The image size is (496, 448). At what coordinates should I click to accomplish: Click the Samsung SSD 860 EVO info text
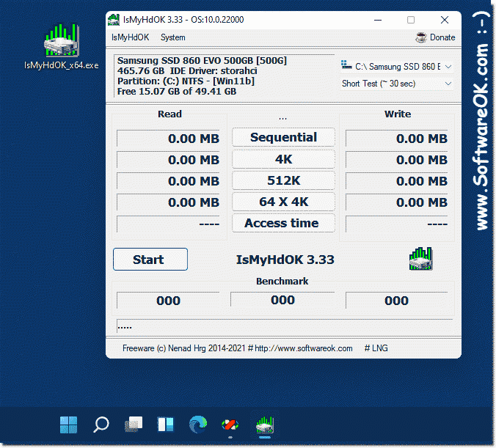tap(202, 60)
